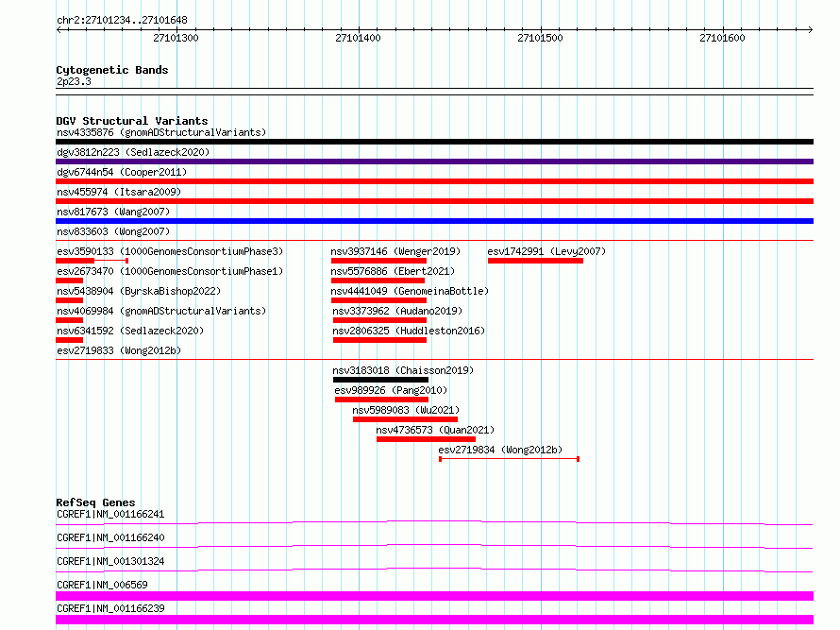Click the thin esv2719834 variant line
840x630 pixels.
click(x=510, y=459)
